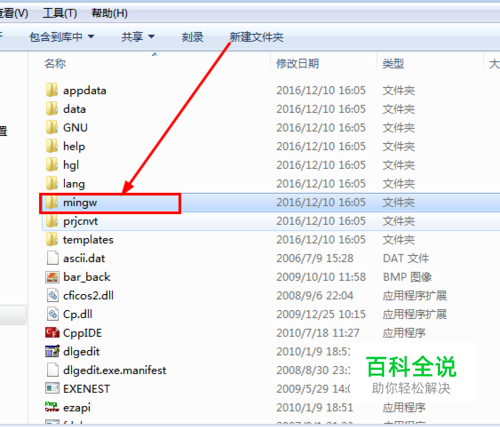
Task: Click the 刻录 toolbar button
Action: [193, 37]
